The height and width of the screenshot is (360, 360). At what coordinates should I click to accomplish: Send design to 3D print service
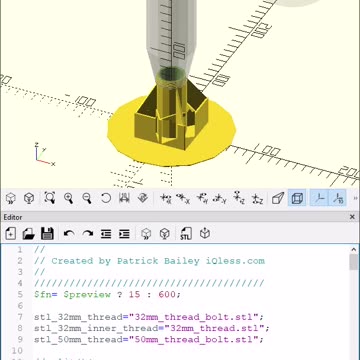pyautogui.click(x=205, y=234)
